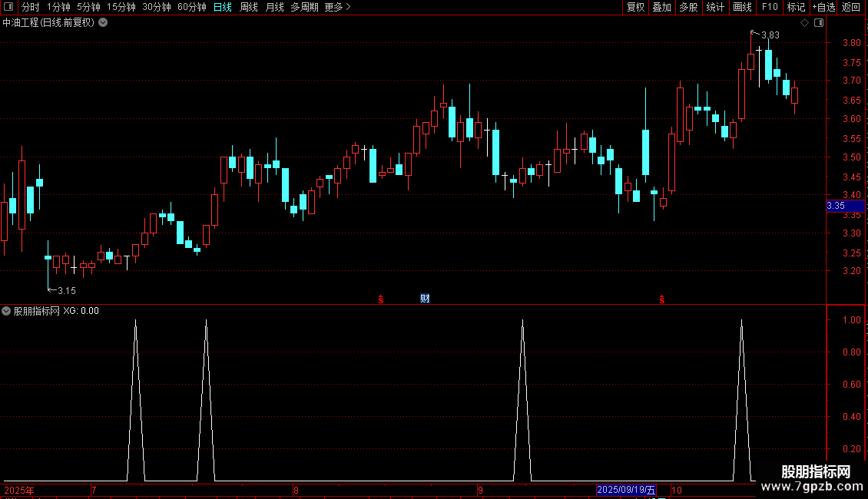Switch to 周线 weekly chart
The width and height of the screenshot is (868, 499).
tap(249, 7)
